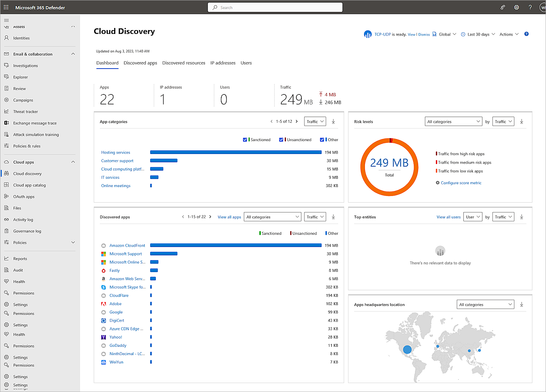
Task: Open the Activity log
Action: 26,219
